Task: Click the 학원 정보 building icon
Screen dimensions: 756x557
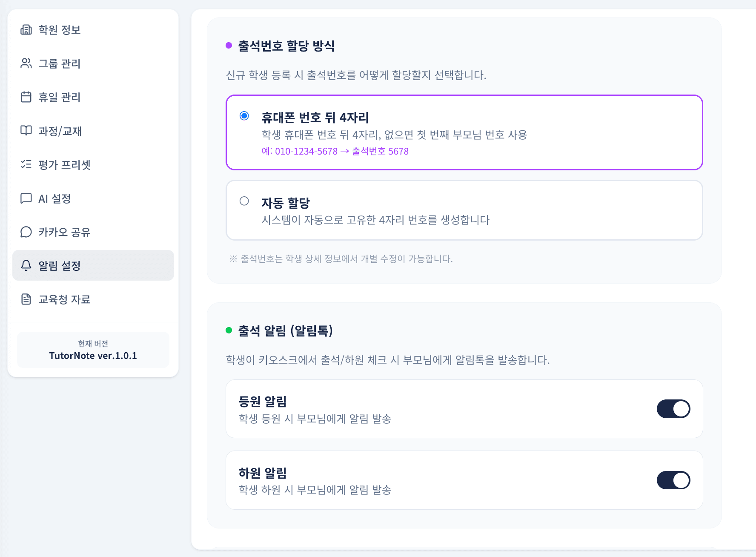Action: pyautogui.click(x=26, y=29)
